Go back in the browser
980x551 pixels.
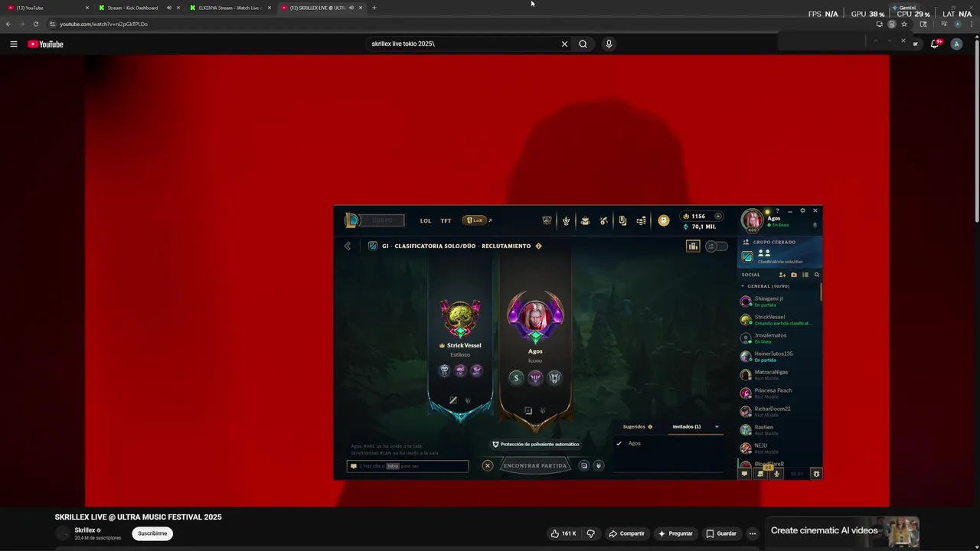pyautogui.click(x=8, y=24)
